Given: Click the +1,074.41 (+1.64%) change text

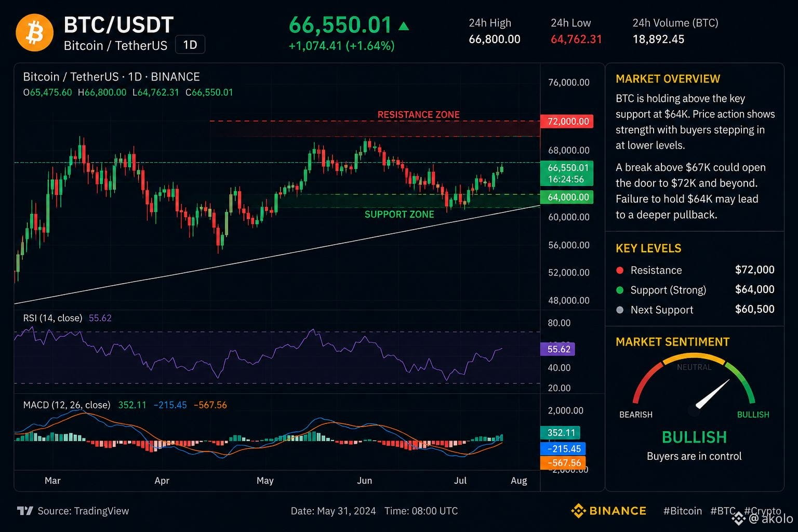Looking at the screenshot, I should [x=341, y=46].
